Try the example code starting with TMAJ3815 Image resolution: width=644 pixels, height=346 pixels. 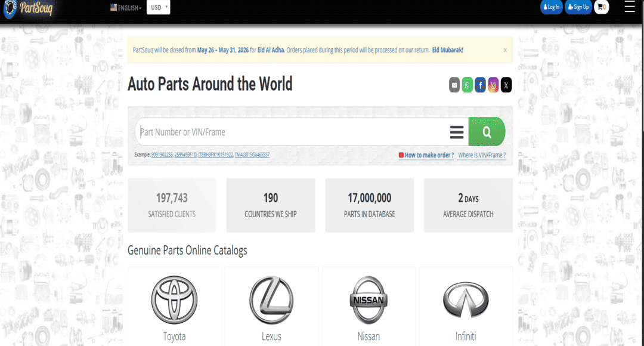[x=252, y=155]
